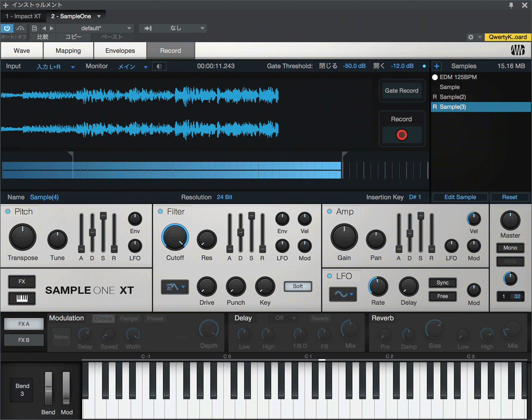Image resolution: width=532 pixels, height=420 pixels.
Task: Click the -12.0 dB gate open value
Action: 402,66
